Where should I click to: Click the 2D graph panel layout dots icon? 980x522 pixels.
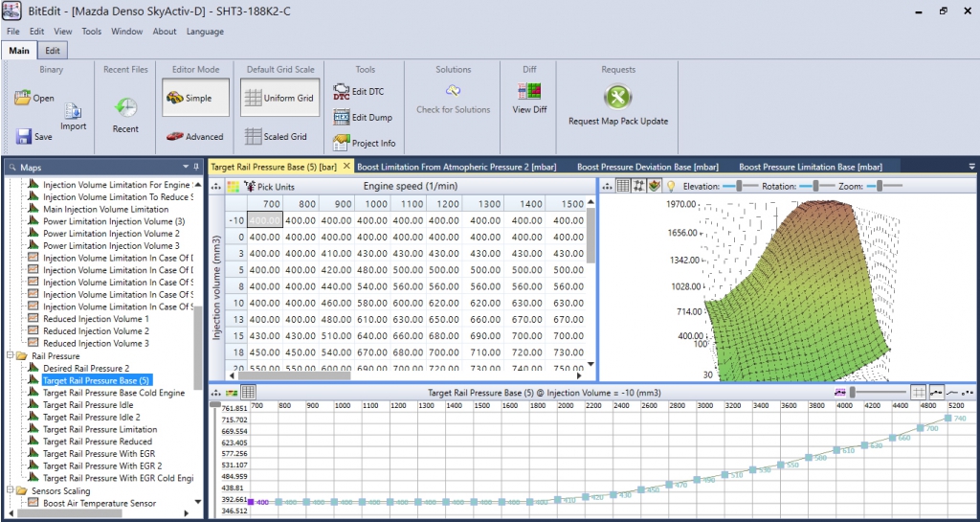point(217,393)
